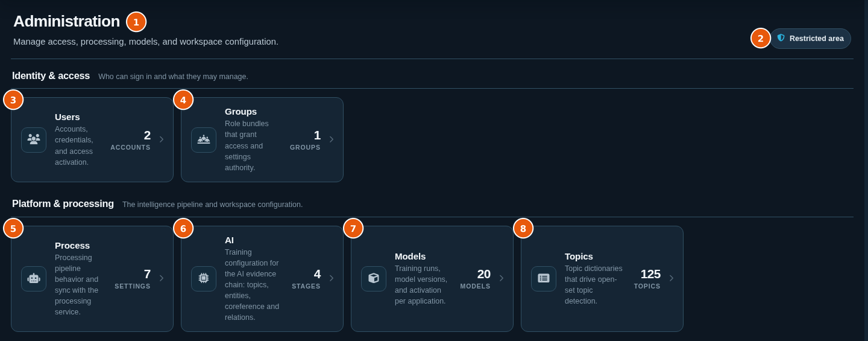Click 'Training runs, model versions' description

click(421, 284)
